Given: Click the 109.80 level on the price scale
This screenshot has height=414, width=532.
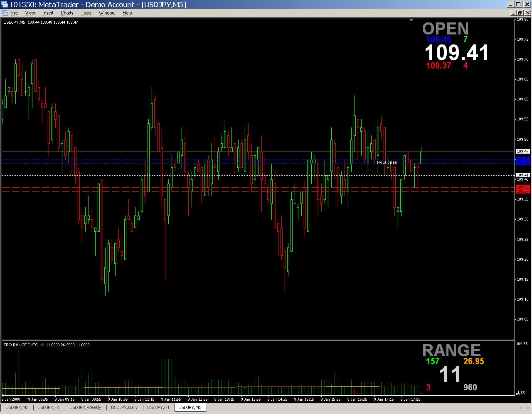Looking at the screenshot, I should (522, 20).
